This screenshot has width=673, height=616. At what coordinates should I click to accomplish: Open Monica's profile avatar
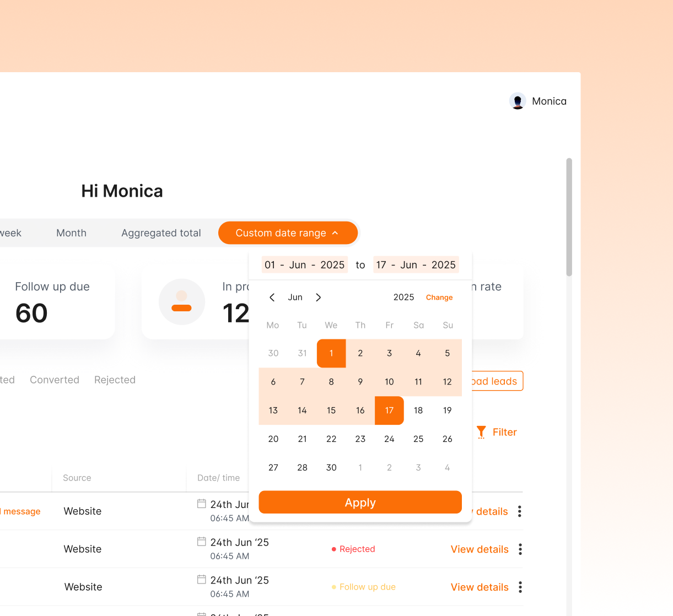pyautogui.click(x=518, y=101)
